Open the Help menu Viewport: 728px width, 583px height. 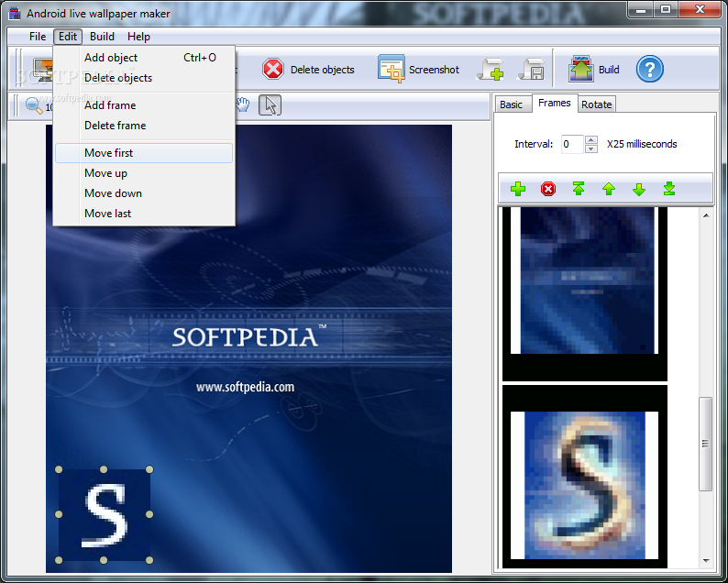[138, 37]
